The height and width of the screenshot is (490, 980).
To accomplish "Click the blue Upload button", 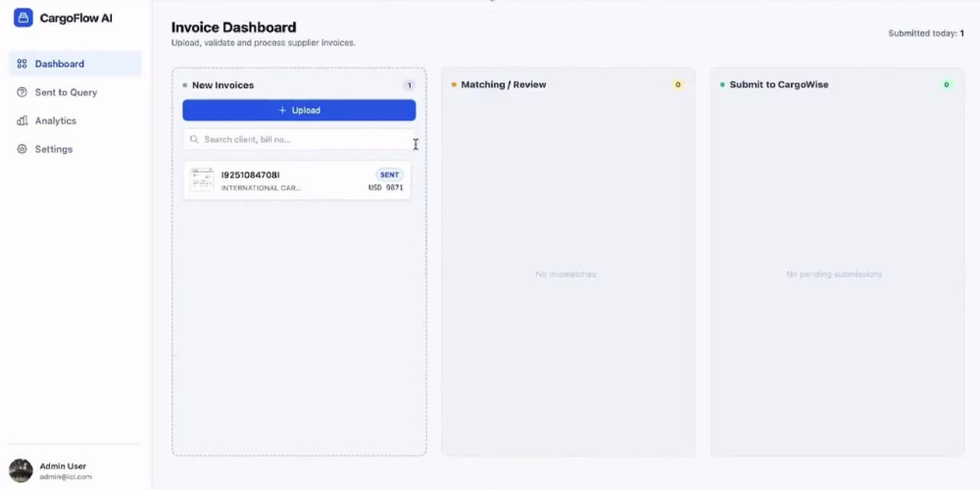I will (x=299, y=110).
